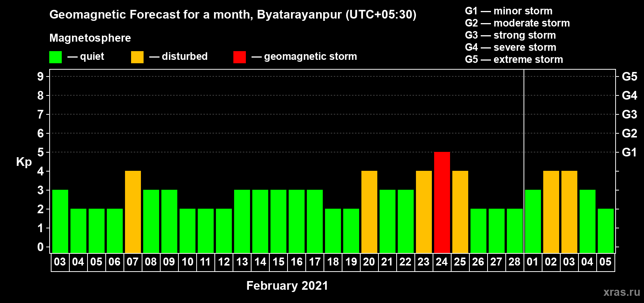Click the date label 22 on the axis

405,262
